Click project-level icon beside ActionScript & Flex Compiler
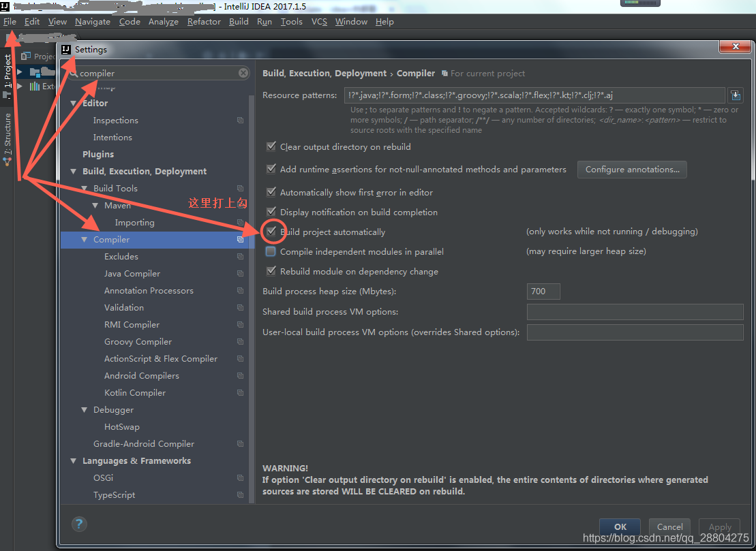The width and height of the screenshot is (756, 551). [240, 359]
